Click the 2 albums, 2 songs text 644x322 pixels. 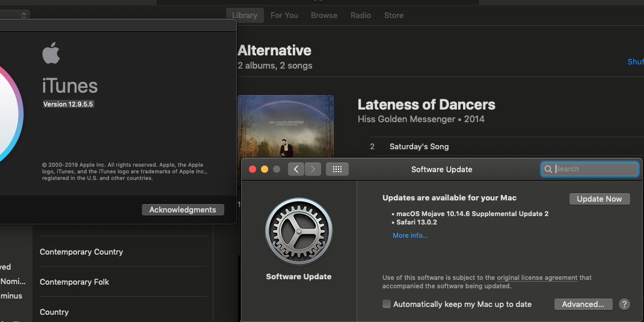pos(275,66)
